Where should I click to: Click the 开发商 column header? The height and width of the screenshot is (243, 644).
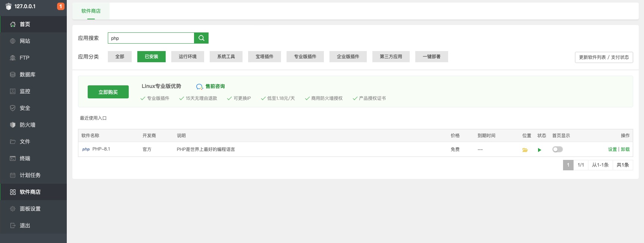pos(149,136)
